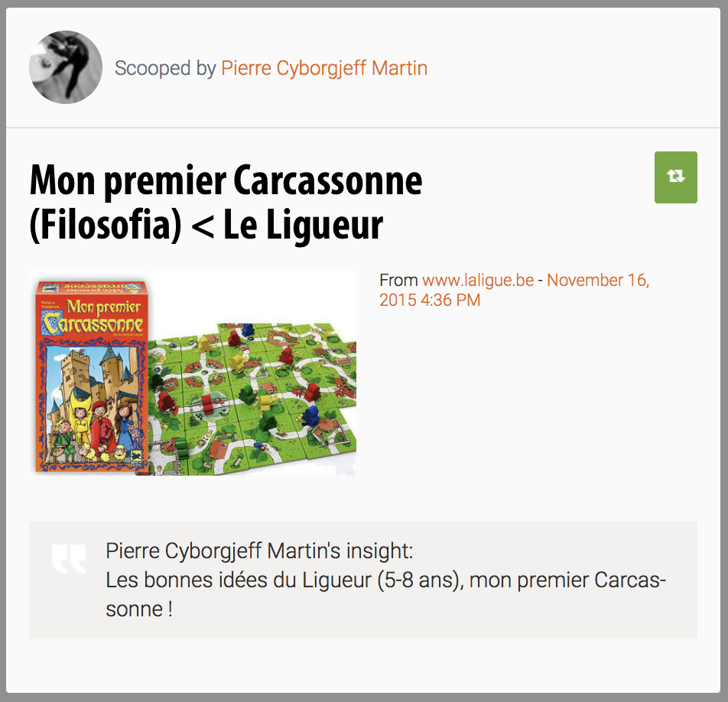This screenshot has width=728, height=702.
Task: Open the Mon premier Carcassonne article title
Action: 226,203
